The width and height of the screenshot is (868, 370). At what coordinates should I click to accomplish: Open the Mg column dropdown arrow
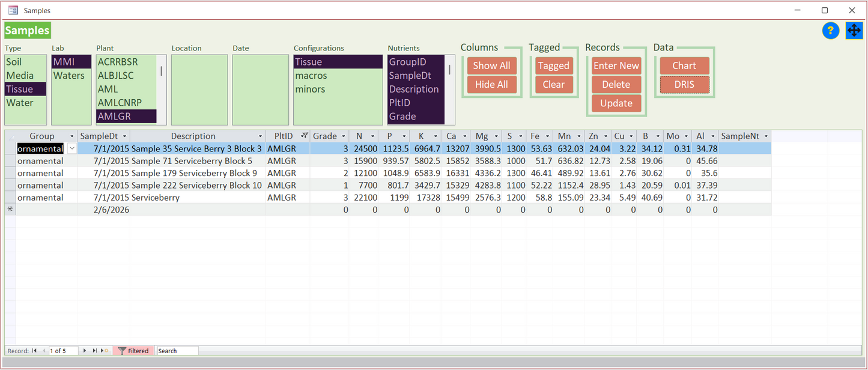point(495,136)
